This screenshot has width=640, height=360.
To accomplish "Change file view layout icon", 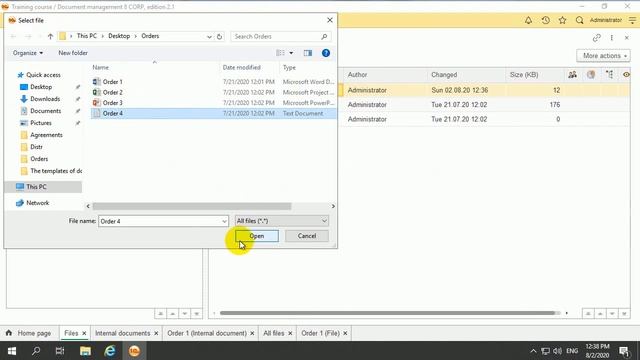I will point(280,53).
